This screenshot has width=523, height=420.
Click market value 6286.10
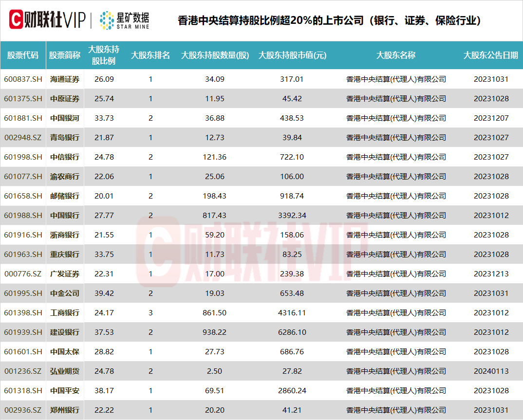click(x=292, y=332)
